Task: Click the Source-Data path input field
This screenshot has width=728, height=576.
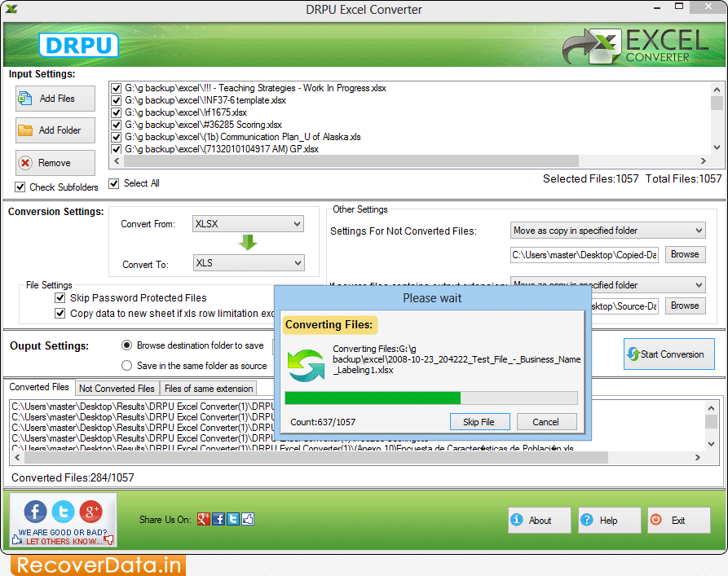Action: 624,306
